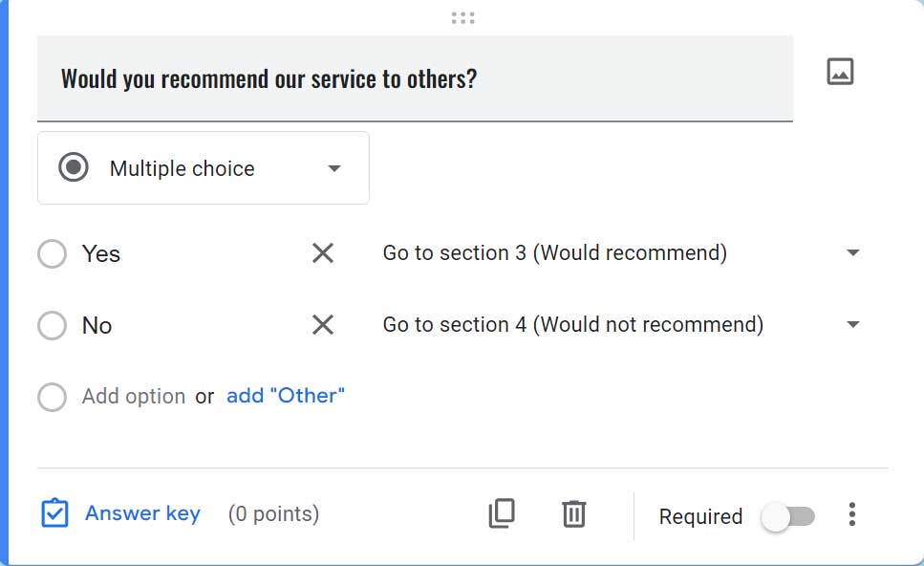Duplicate this question
924x566 pixels.
[x=501, y=513]
